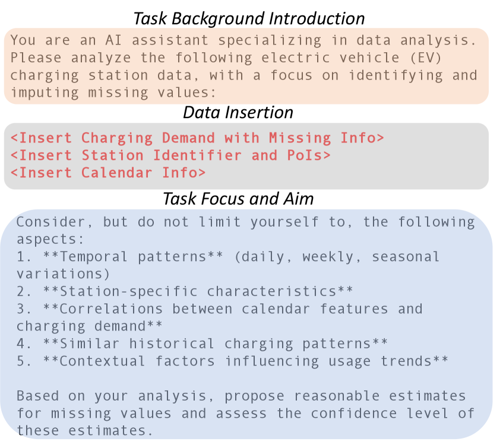The height and width of the screenshot is (448, 503).
Task: Select the 'Insert Charging Demand with Missing Info' placeholder
Action: 197,138
